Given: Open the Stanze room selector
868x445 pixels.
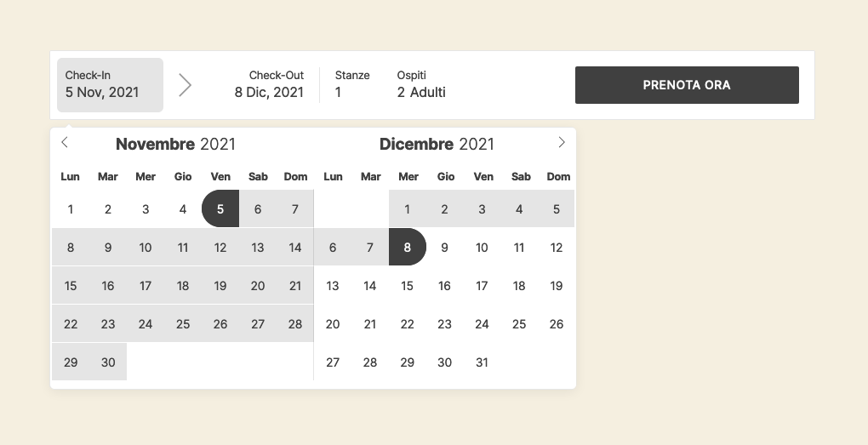Looking at the screenshot, I should pyautogui.click(x=351, y=85).
